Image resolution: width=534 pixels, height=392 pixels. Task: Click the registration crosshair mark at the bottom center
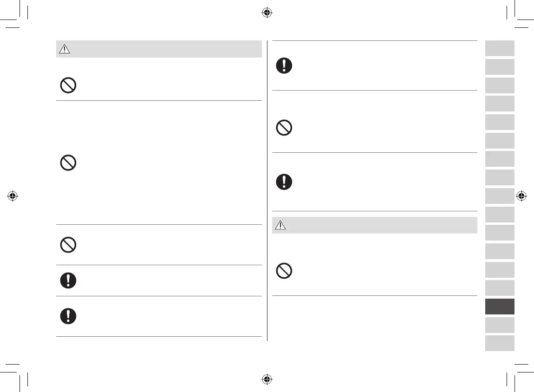pos(267,379)
